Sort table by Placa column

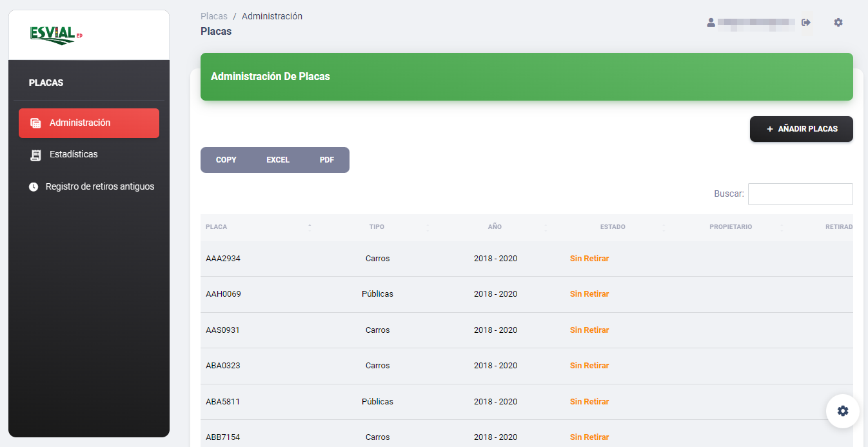(x=217, y=227)
